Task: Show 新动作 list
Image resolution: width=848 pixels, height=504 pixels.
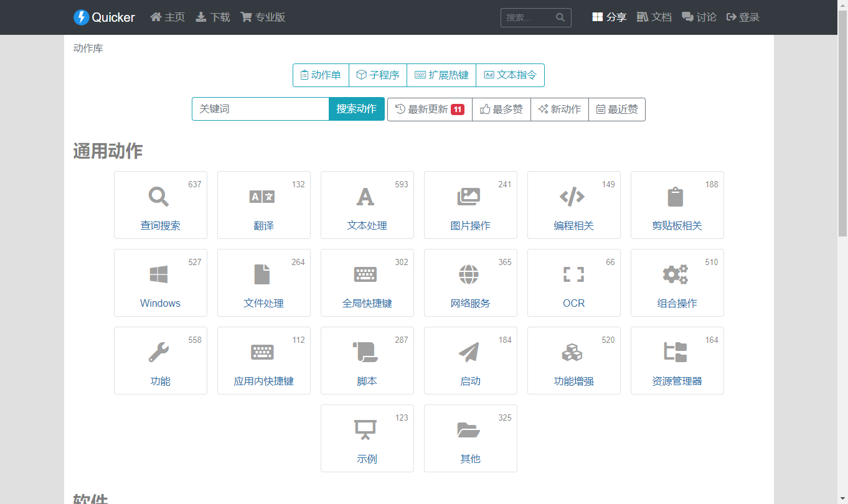Action: [560, 110]
